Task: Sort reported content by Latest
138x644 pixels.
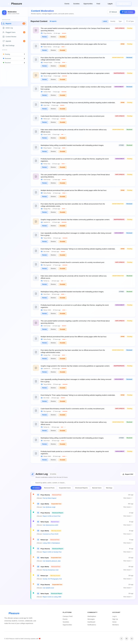Action: 105,21
